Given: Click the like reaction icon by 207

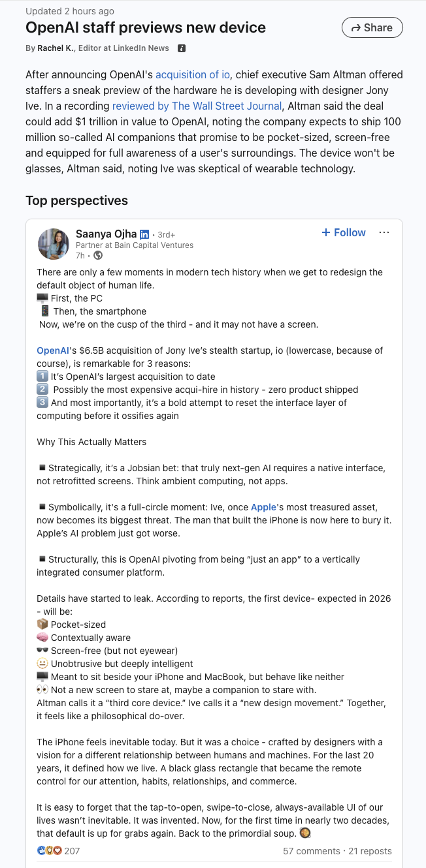Looking at the screenshot, I should coord(42,850).
